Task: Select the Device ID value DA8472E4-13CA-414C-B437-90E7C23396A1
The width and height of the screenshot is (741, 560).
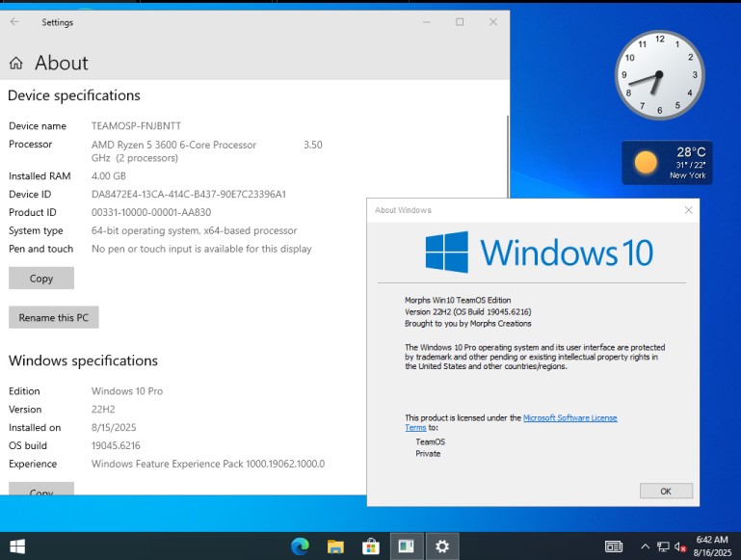Action: [x=189, y=194]
